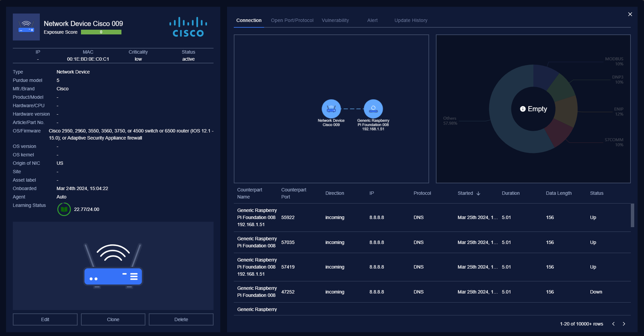Image resolution: width=644 pixels, height=336 pixels.
Task: Click the Delete button
Action: (x=181, y=319)
